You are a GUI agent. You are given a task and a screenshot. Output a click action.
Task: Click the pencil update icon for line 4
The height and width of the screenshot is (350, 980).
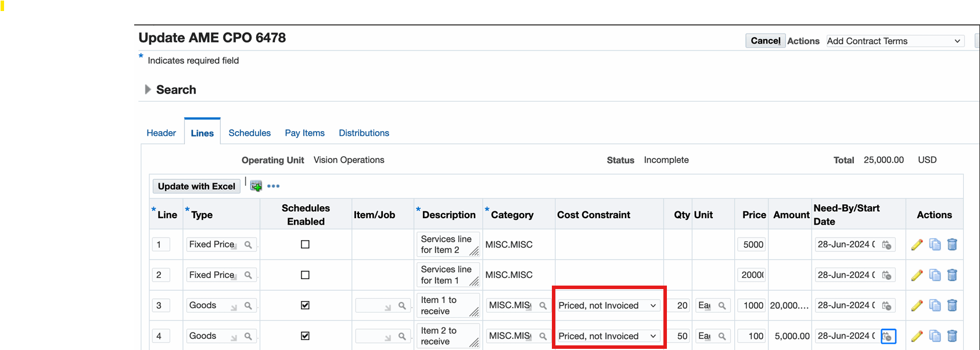(917, 336)
